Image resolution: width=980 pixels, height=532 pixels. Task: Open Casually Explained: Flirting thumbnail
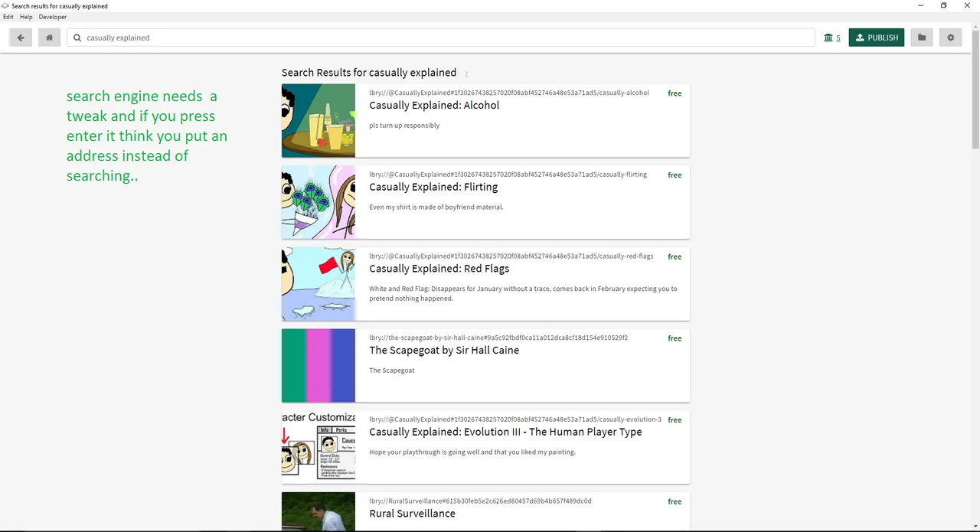[x=318, y=202]
